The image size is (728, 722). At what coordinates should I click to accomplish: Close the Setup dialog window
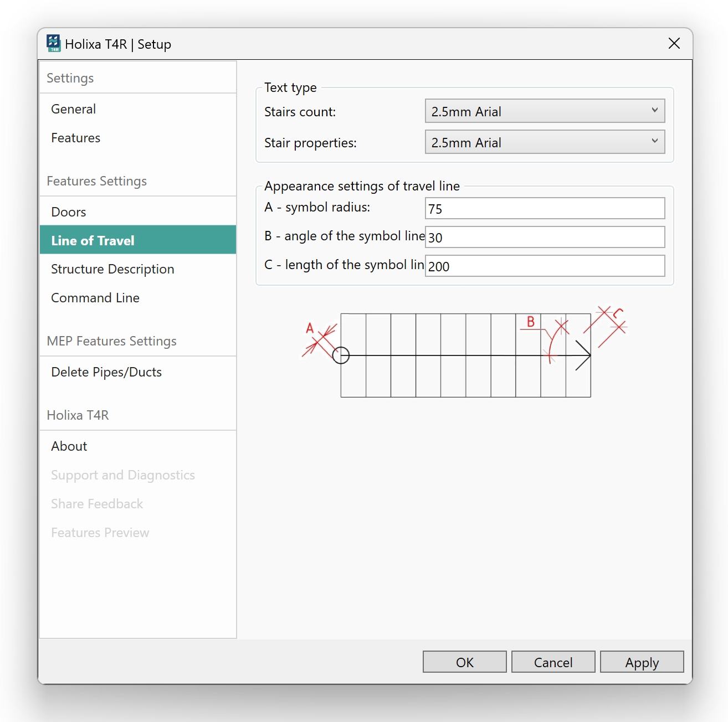click(674, 44)
